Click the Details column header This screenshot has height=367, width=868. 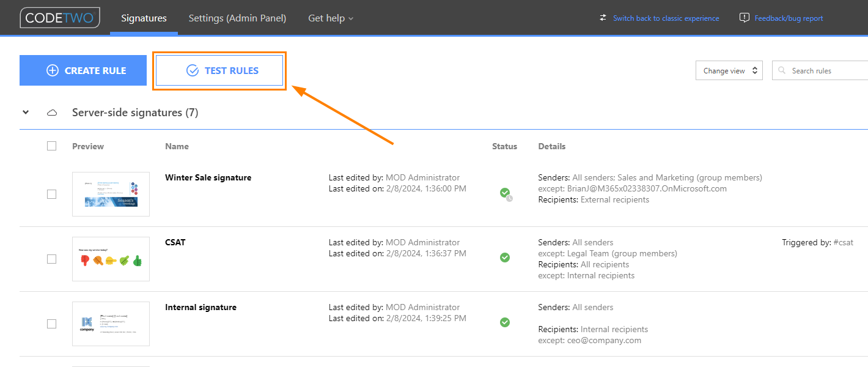(552, 146)
